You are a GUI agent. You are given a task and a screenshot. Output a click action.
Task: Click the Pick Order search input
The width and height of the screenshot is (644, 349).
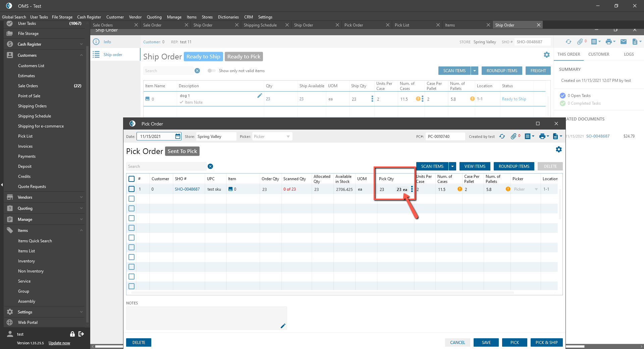166,166
